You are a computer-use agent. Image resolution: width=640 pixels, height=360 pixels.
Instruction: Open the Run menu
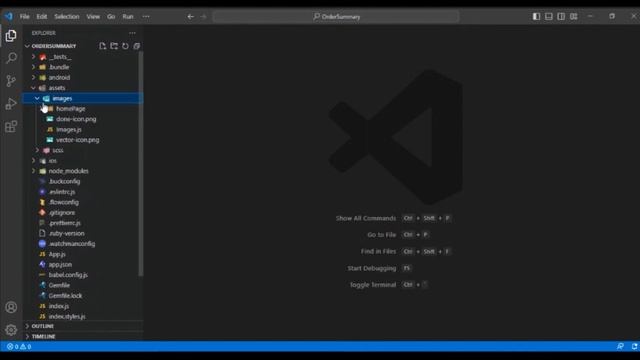(128, 17)
